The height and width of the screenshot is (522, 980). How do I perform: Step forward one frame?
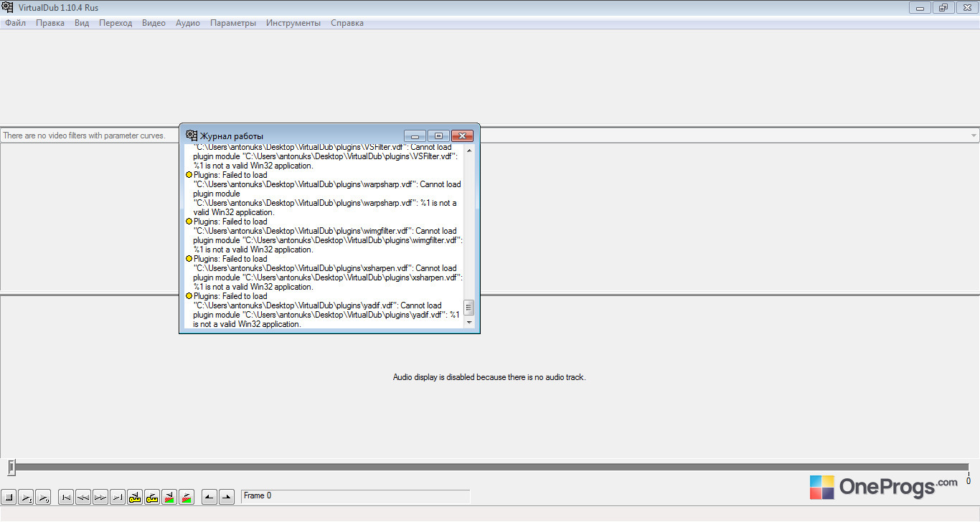pyautogui.click(x=100, y=496)
